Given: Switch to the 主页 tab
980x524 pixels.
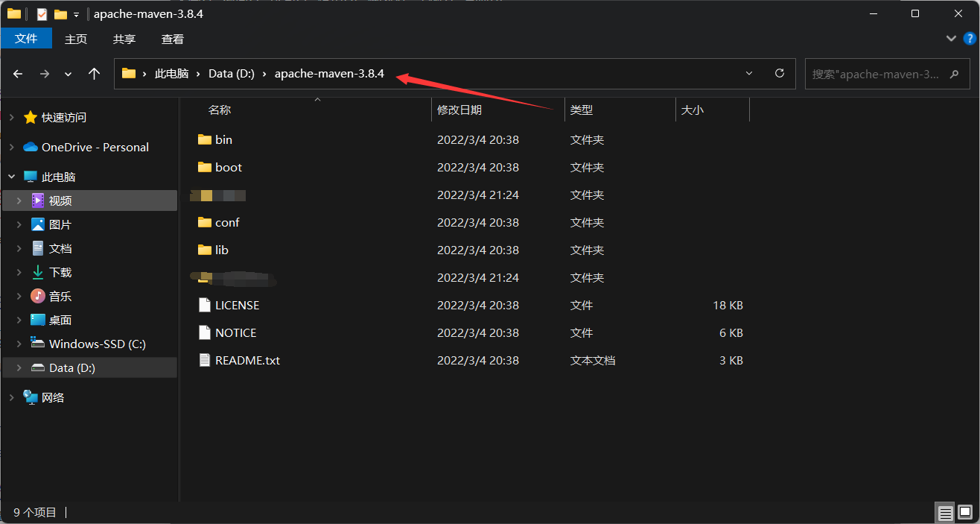Looking at the screenshot, I should coord(76,39).
